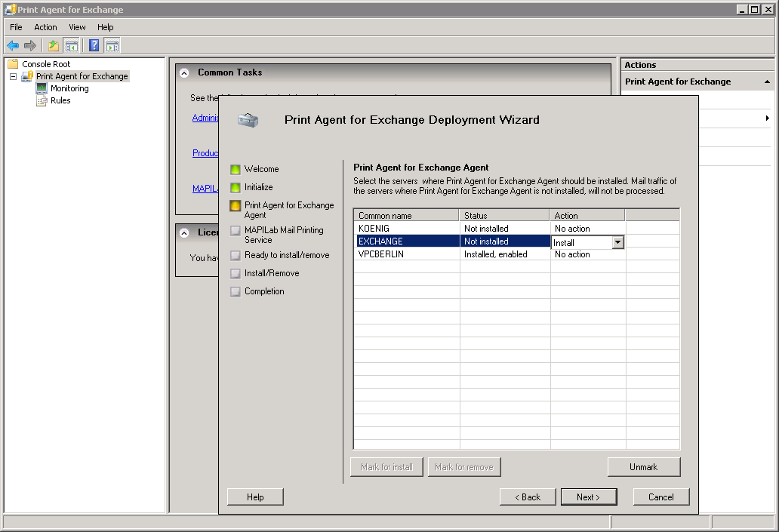Screen dimensions: 779x532
Task: Click the Completion step indicator
Action: coord(236,291)
